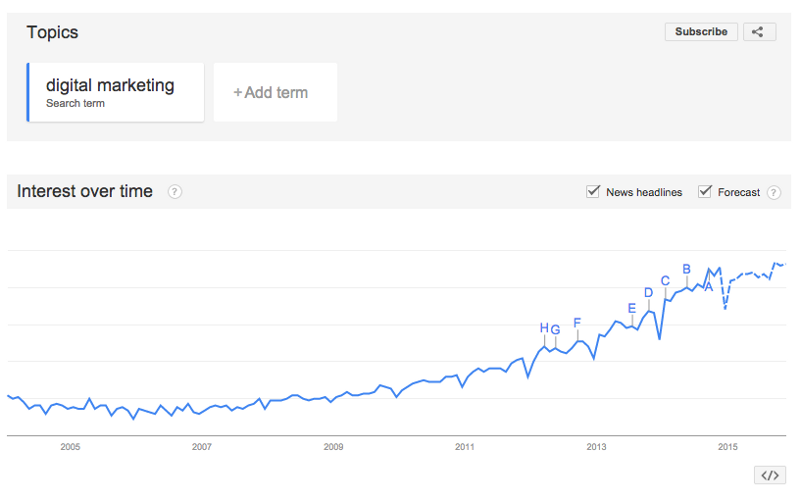
Task: Click the Topics heading
Action: click(x=52, y=33)
